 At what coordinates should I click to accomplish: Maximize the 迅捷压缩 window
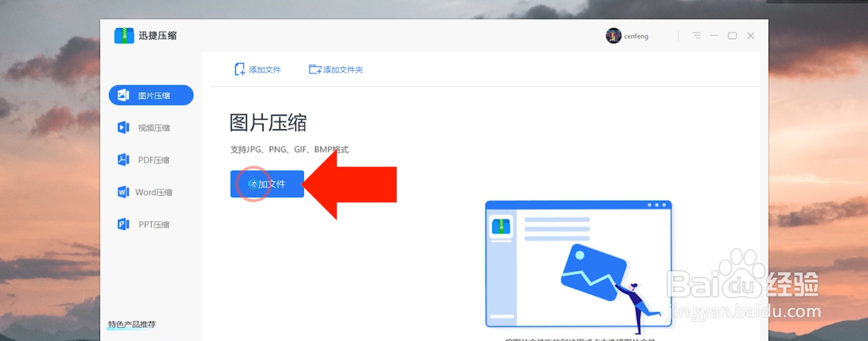732,35
